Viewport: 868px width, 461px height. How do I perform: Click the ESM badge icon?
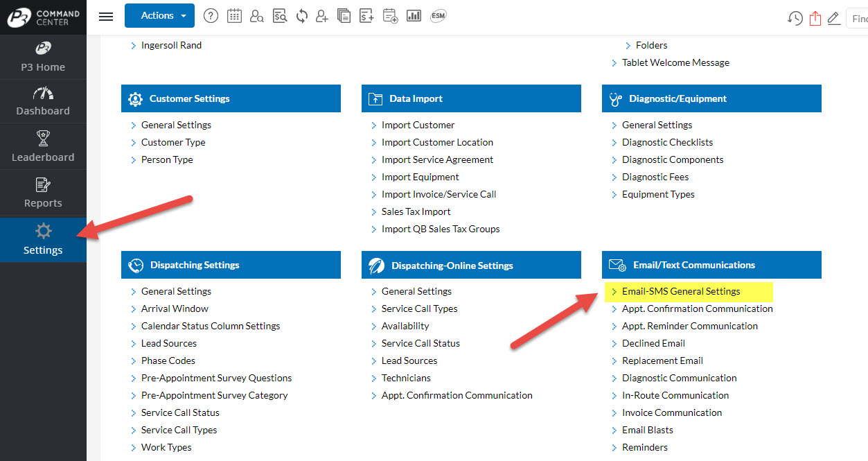pos(438,15)
